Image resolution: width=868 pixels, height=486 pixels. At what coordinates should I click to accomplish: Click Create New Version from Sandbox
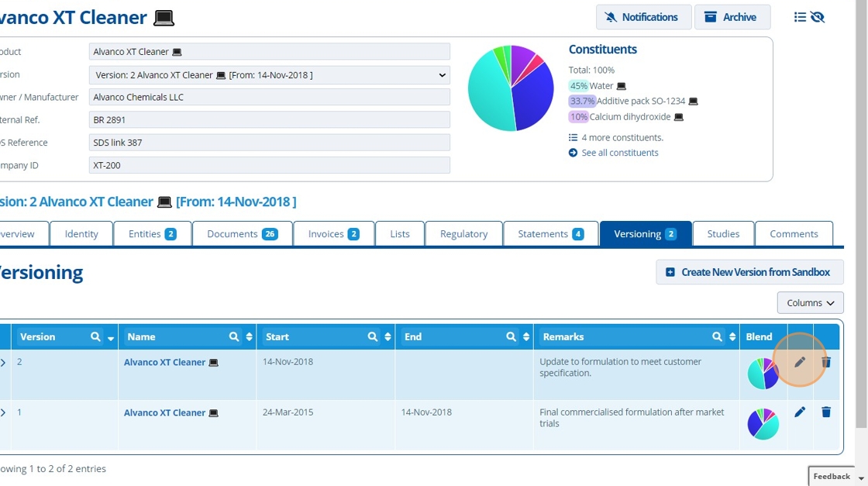coord(749,272)
